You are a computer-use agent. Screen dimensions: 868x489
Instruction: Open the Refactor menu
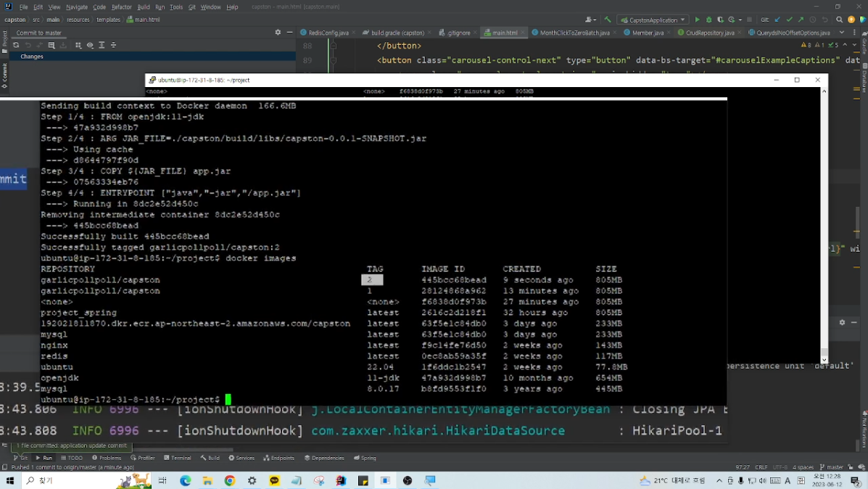(121, 7)
